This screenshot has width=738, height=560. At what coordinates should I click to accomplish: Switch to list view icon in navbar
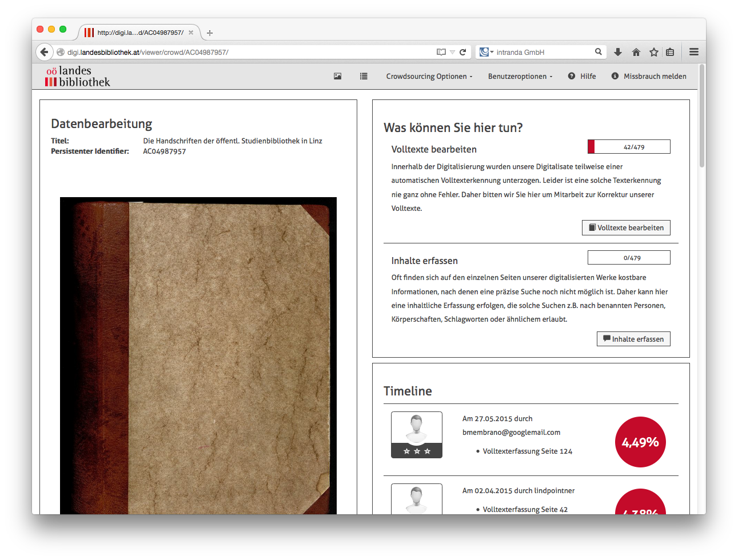[364, 76]
